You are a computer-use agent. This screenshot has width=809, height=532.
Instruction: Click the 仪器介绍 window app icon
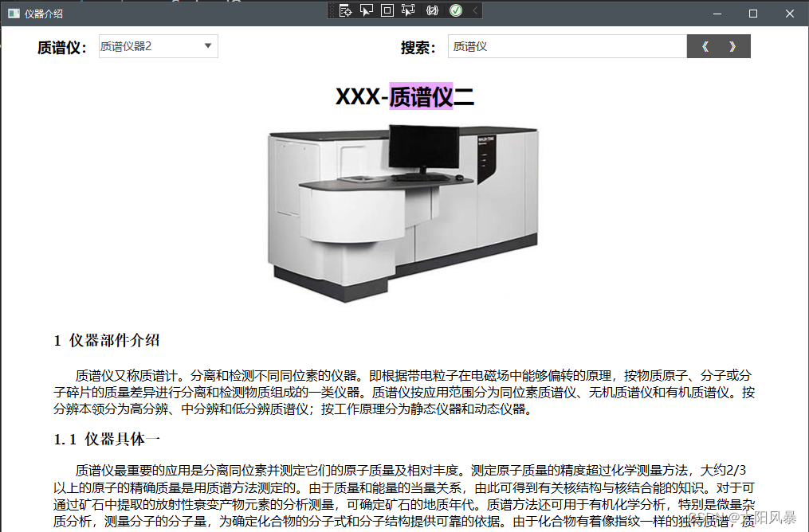(14, 14)
